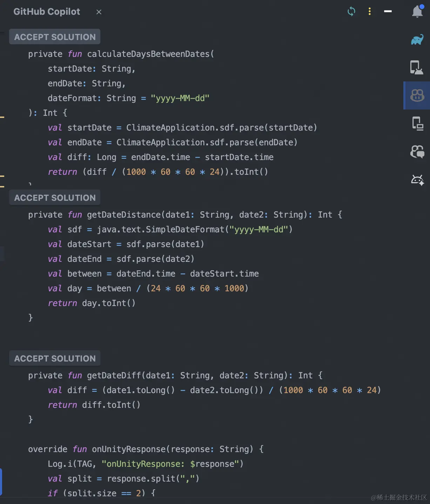The image size is (430, 504).
Task: Click the yyyy-MM-dd dateFormat string
Action: pyautogui.click(x=180, y=98)
